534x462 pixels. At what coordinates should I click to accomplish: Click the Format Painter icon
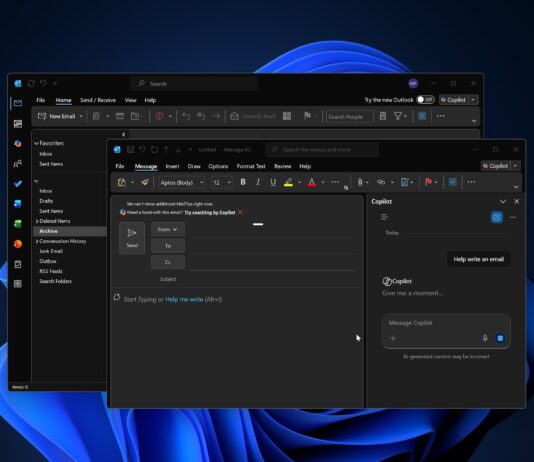pos(145,182)
